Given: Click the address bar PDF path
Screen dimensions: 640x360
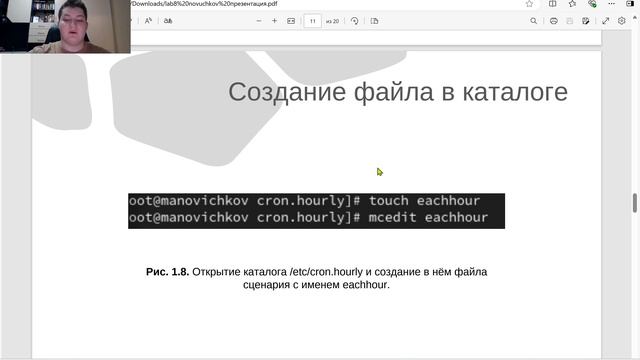Looking at the screenshot, I should [x=204, y=4].
